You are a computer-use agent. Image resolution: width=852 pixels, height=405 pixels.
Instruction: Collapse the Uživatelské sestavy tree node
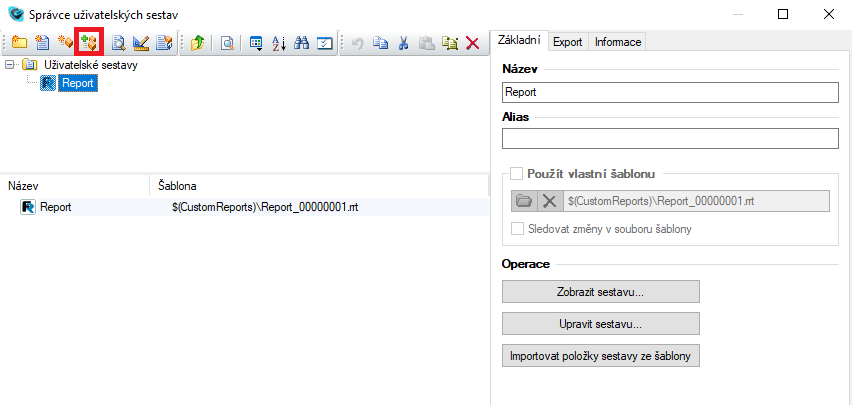tap(10, 65)
